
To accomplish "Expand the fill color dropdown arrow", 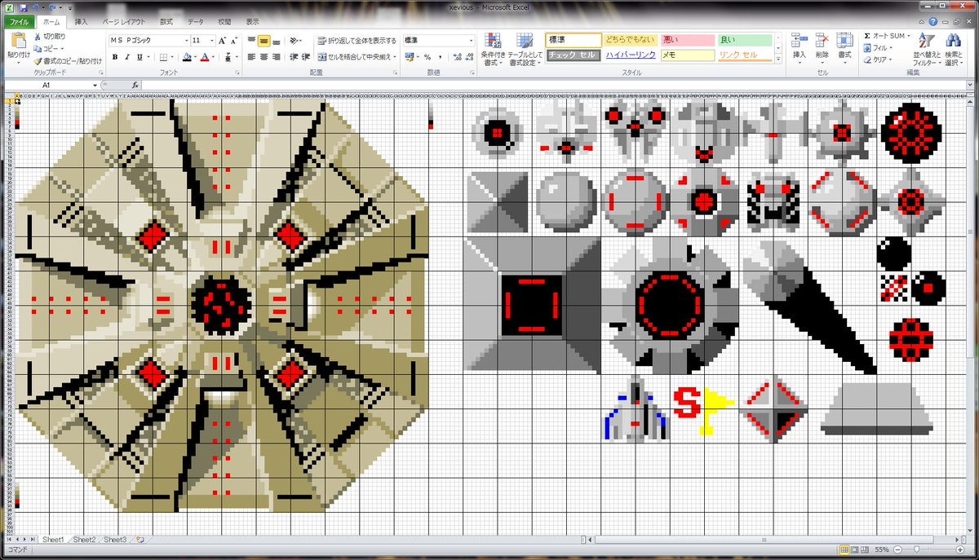I will tap(195, 57).
